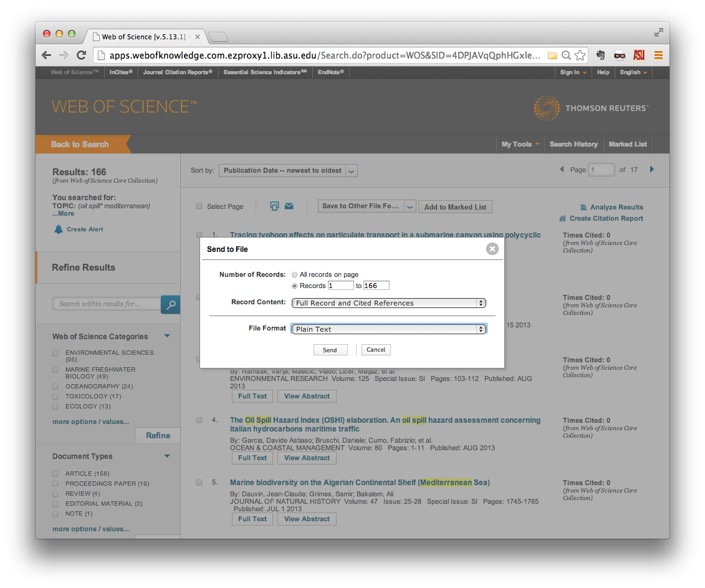Image resolution: width=705 pixels, height=588 pixels.
Task: Open Search History tab
Action: pos(573,145)
